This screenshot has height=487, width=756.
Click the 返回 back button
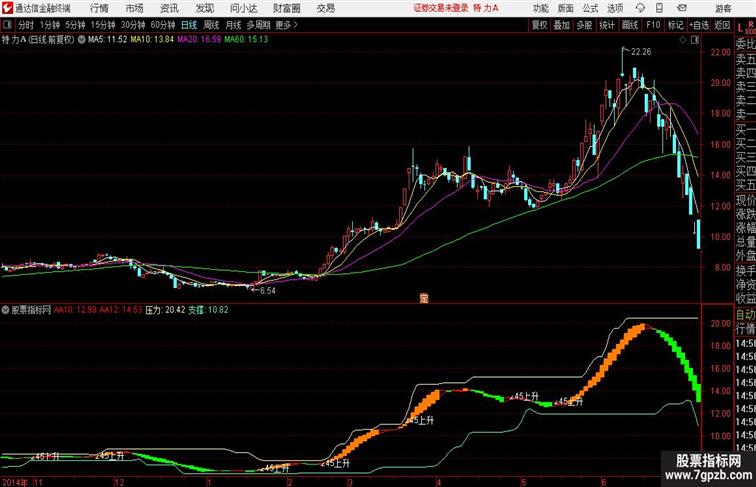[722, 25]
